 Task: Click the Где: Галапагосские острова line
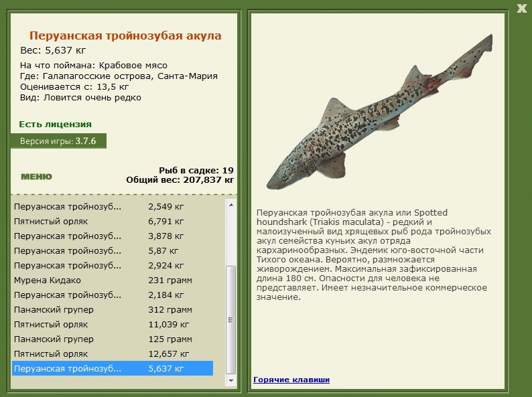pyautogui.click(x=119, y=76)
